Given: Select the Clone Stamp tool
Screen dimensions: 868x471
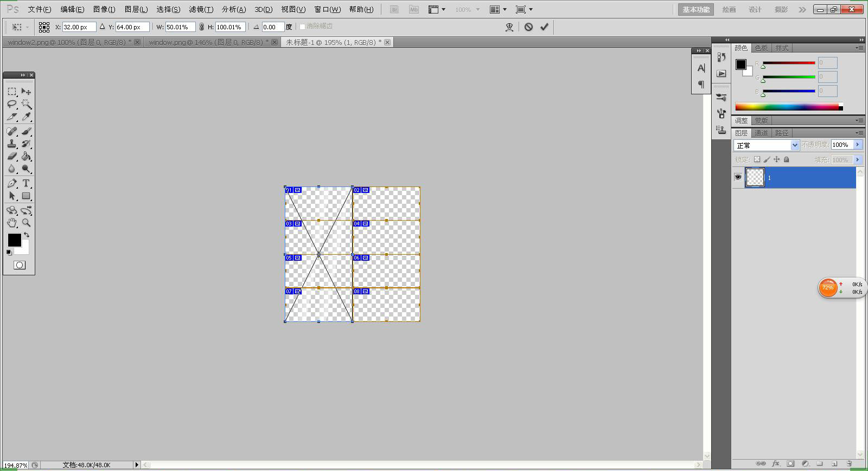Looking at the screenshot, I should (12, 144).
